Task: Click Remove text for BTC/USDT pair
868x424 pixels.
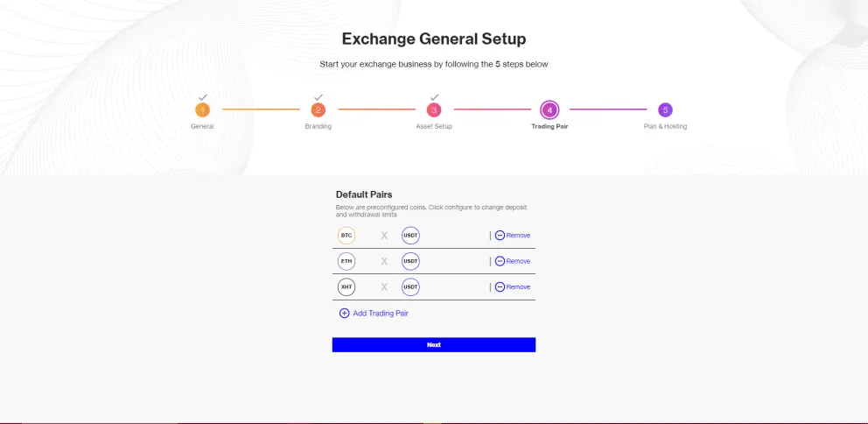Action: click(x=518, y=236)
